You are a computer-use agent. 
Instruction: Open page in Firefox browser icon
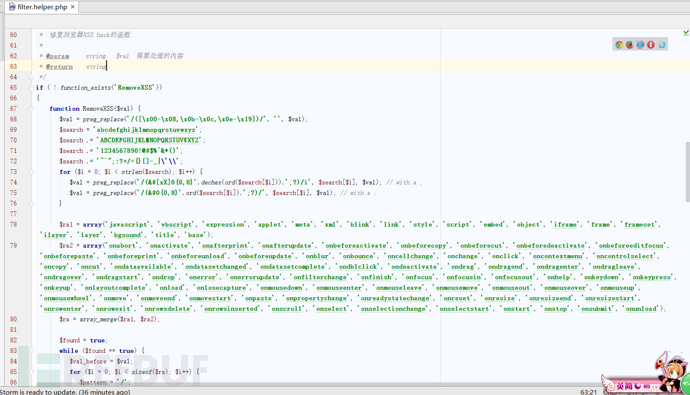pos(629,44)
